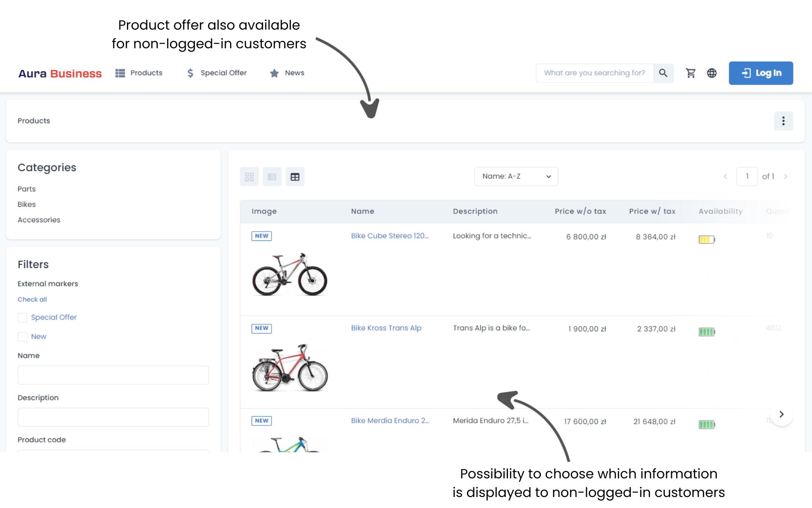
Task: Open the three-dot options menu on Products bar
Action: (x=784, y=121)
